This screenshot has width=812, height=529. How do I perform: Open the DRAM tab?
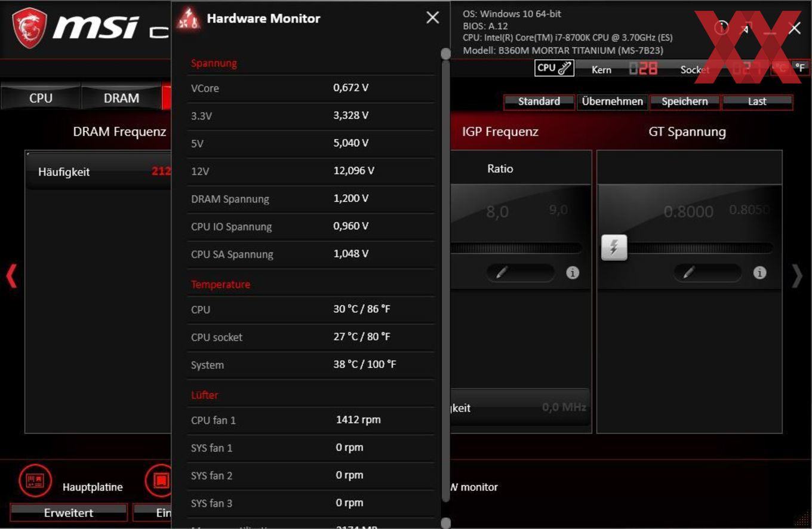click(x=121, y=98)
